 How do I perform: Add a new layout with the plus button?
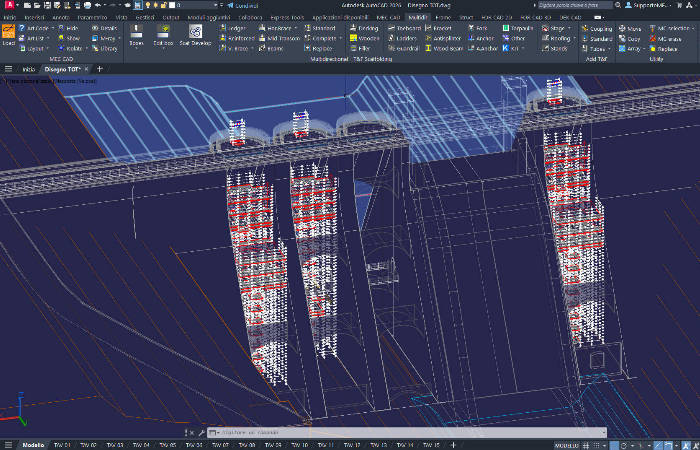click(453, 445)
